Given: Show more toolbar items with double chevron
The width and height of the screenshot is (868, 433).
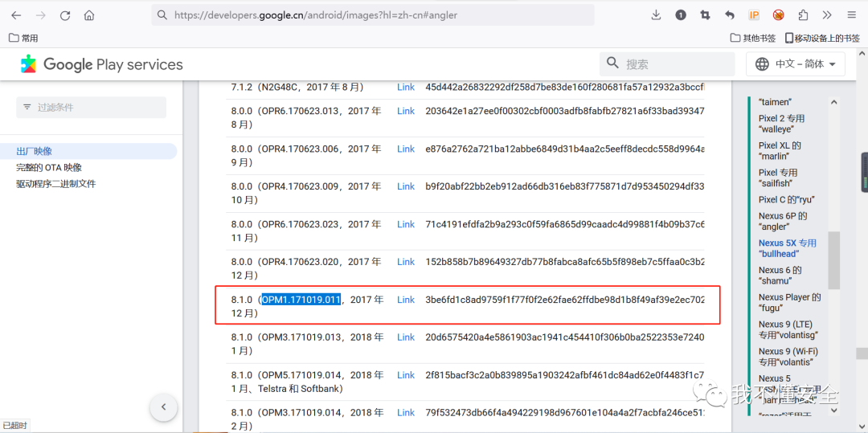Looking at the screenshot, I should [827, 15].
